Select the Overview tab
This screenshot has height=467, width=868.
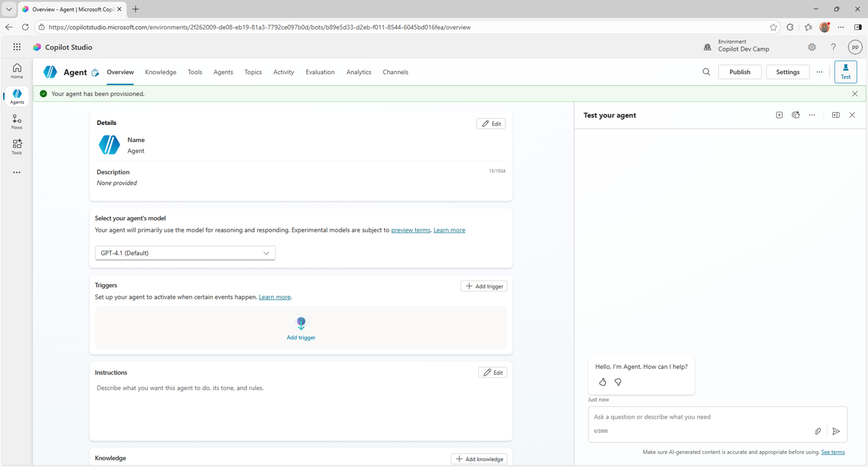[120, 72]
